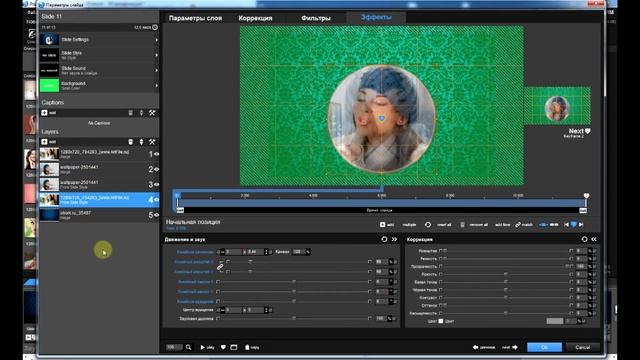This screenshot has height=360, width=640.
Task: Confirm with the Ok button
Action: tap(544, 347)
